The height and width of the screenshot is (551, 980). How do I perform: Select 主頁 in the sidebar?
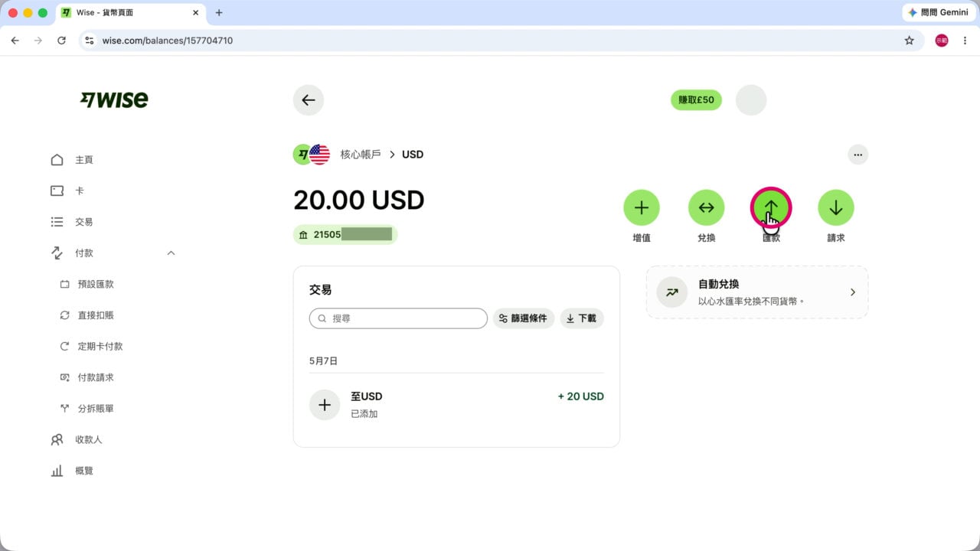(84, 160)
